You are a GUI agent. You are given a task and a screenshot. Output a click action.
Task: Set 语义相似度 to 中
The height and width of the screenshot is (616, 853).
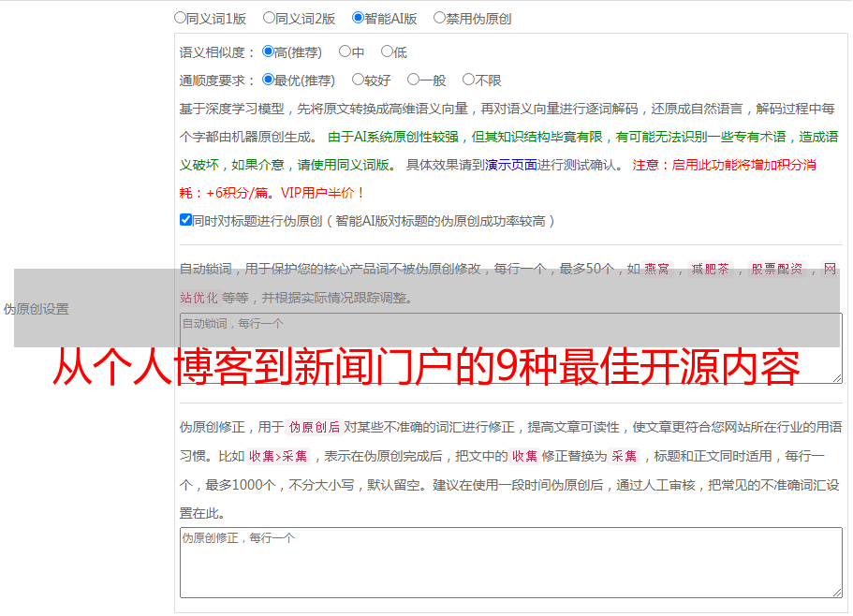click(345, 51)
